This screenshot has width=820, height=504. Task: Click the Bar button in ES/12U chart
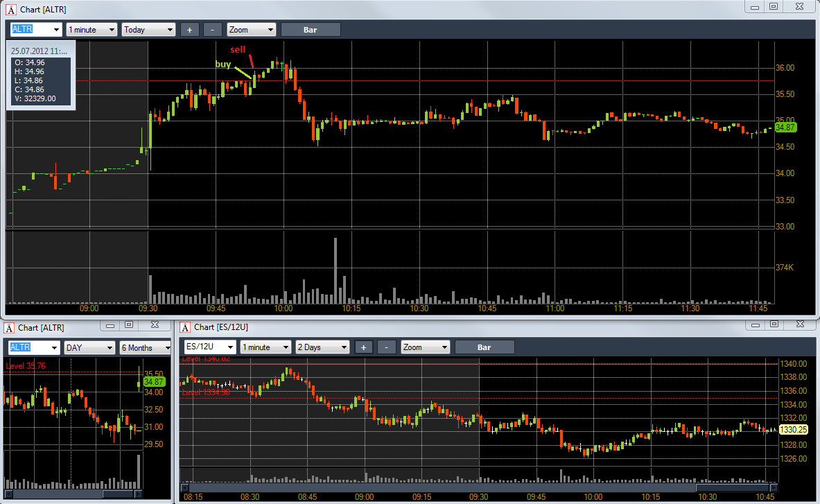(485, 347)
